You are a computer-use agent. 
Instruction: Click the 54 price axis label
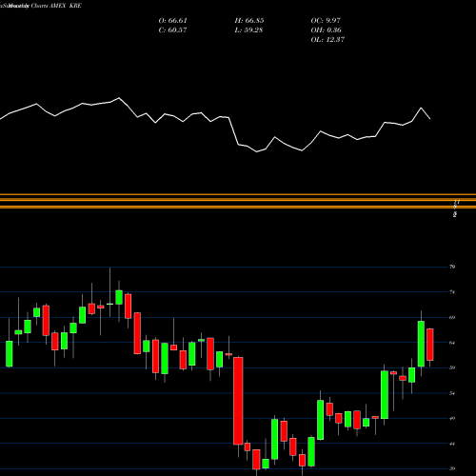coord(452,393)
